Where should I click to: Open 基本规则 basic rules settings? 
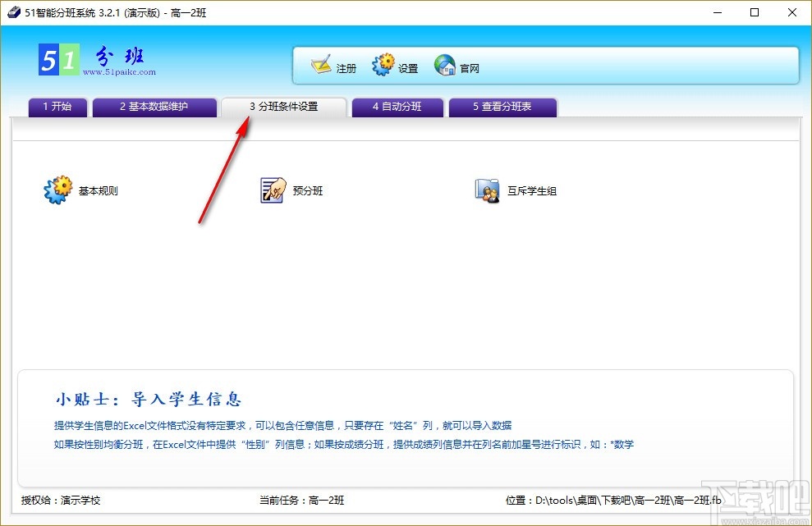point(80,189)
